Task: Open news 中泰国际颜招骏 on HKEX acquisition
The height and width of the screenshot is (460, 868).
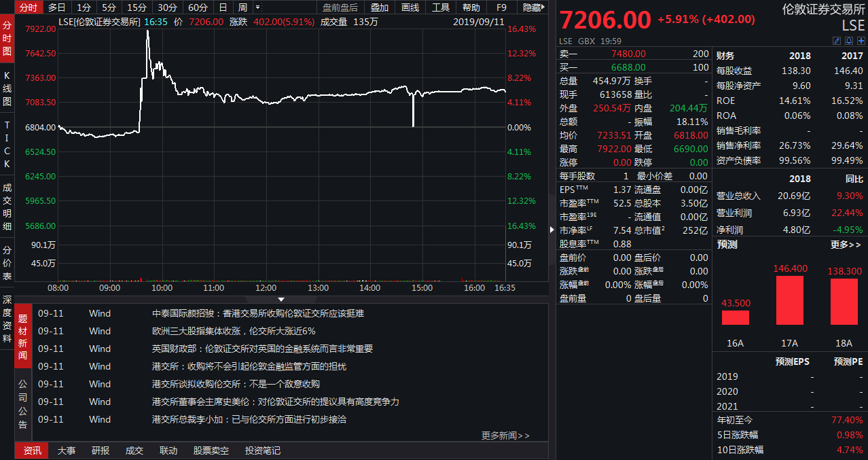Action: pos(258,313)
